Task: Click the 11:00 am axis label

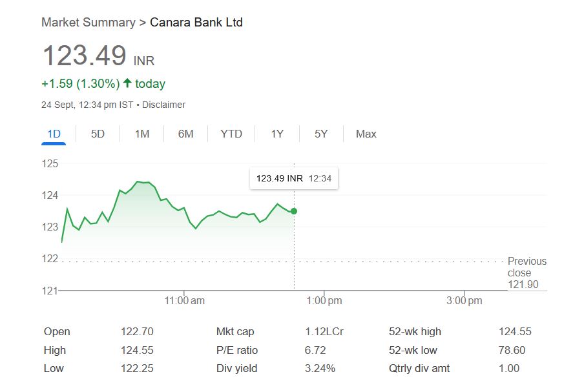Action: point(185,301)
